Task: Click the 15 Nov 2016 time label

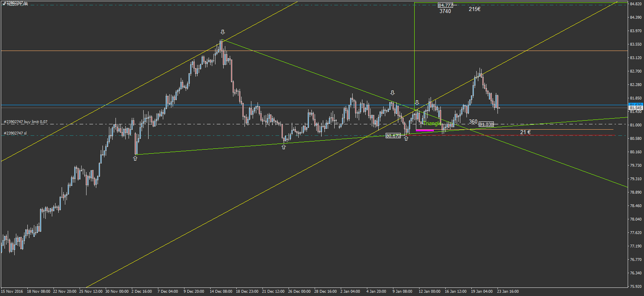Action: (x=12, y=292)
